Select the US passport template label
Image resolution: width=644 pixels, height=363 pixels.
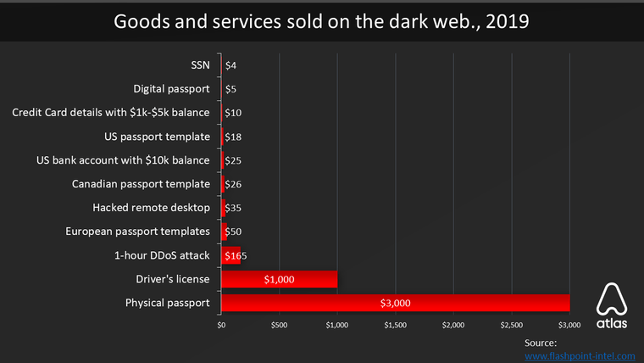click(157, 137)
